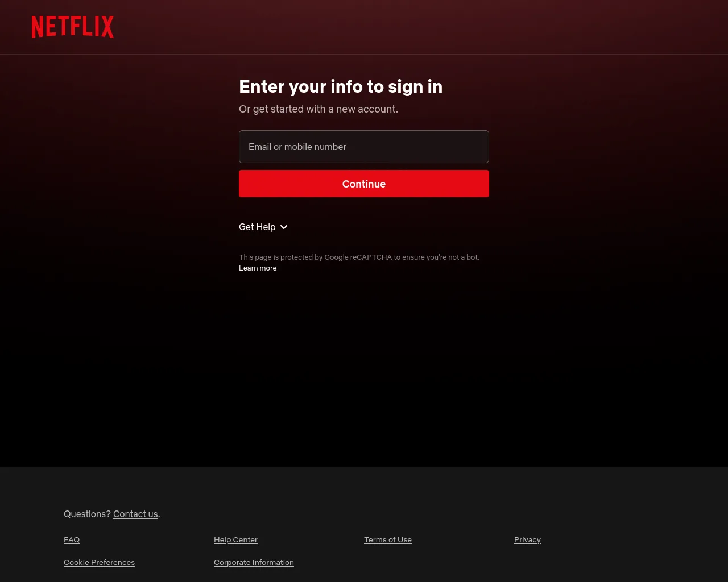
Task: Focus the Email or mobile number field
Action: 364,147
